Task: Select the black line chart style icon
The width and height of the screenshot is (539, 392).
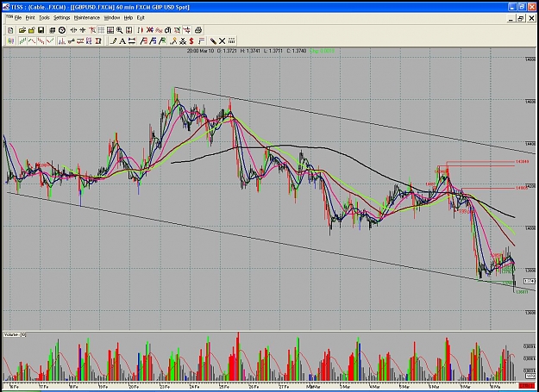Action: (32, 41)
